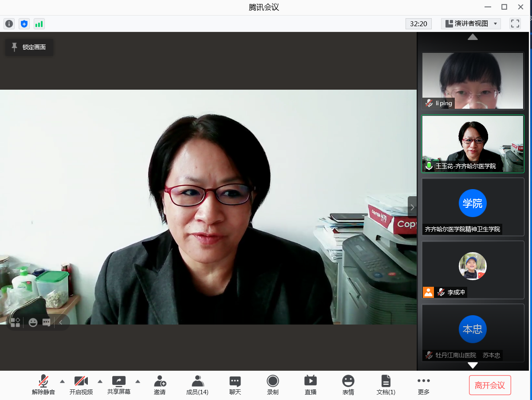532x400 pixels.
Task: Expand the audio options arrow
Action: coord(62,381)
